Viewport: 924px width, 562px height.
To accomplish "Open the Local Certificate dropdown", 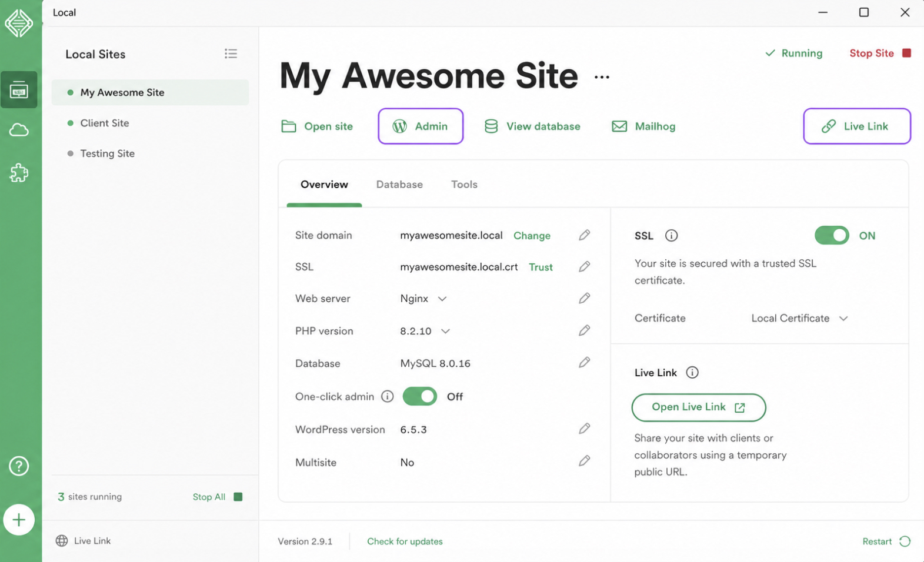I will click(799, 318).
